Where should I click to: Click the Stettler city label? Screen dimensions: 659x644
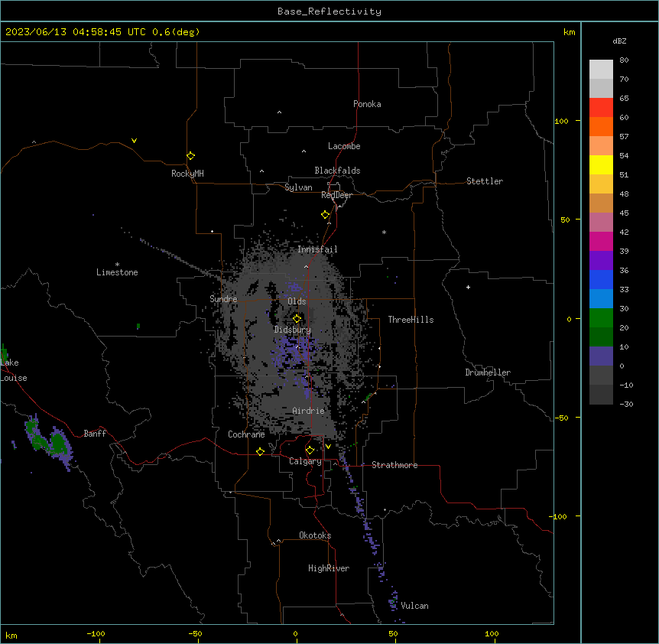point(485,181)
